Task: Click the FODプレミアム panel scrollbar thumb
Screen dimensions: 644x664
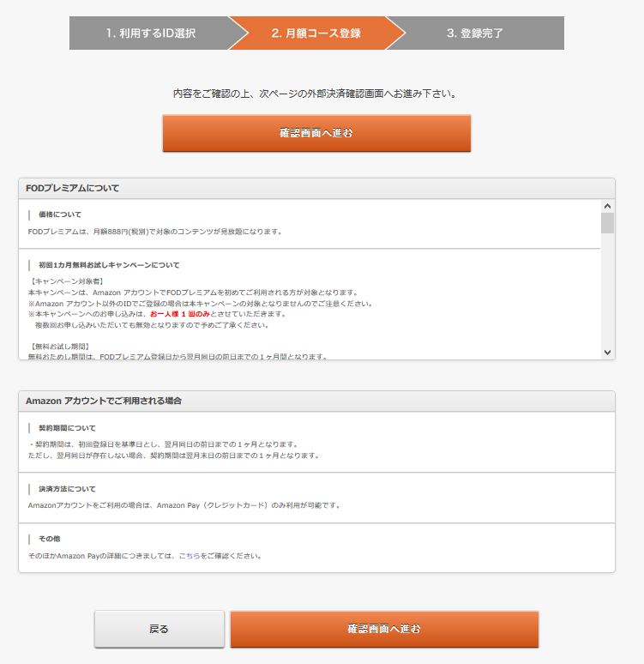Action: 607,223
